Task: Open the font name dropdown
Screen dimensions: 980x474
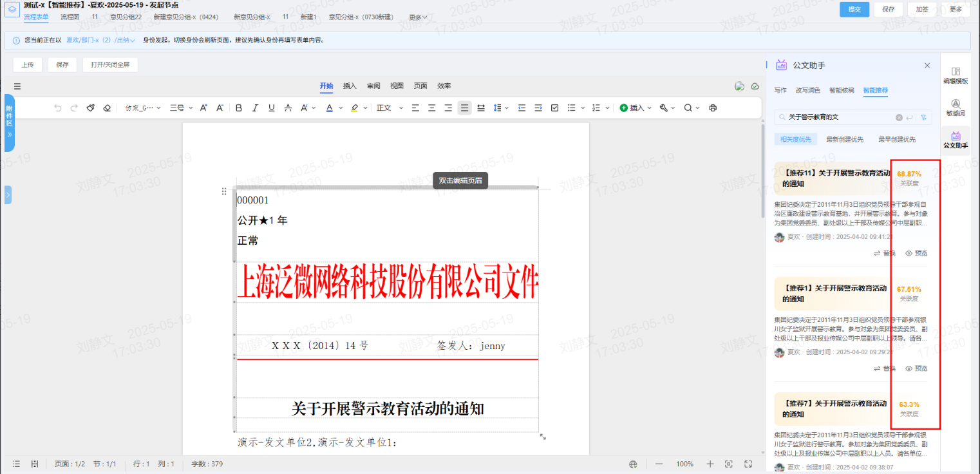Action: tap(143, 108)
